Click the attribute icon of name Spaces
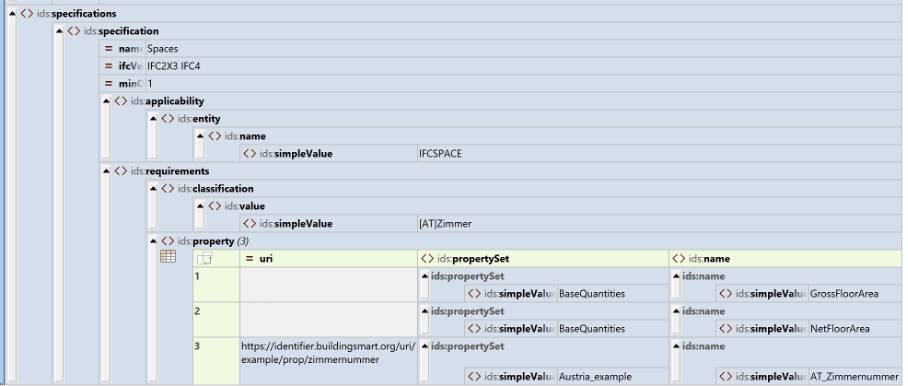This screenshot has height=386, width=908. coord(108,49)
